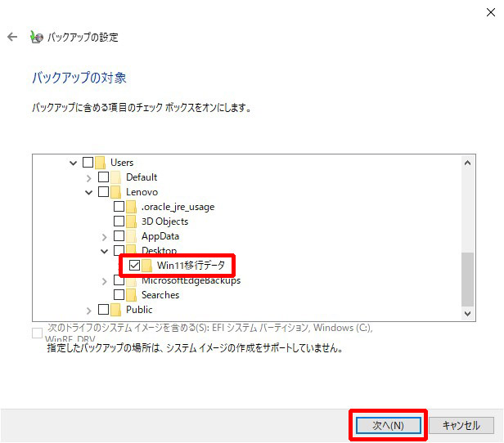Check the Default folder checkbox

coord(103,177)
